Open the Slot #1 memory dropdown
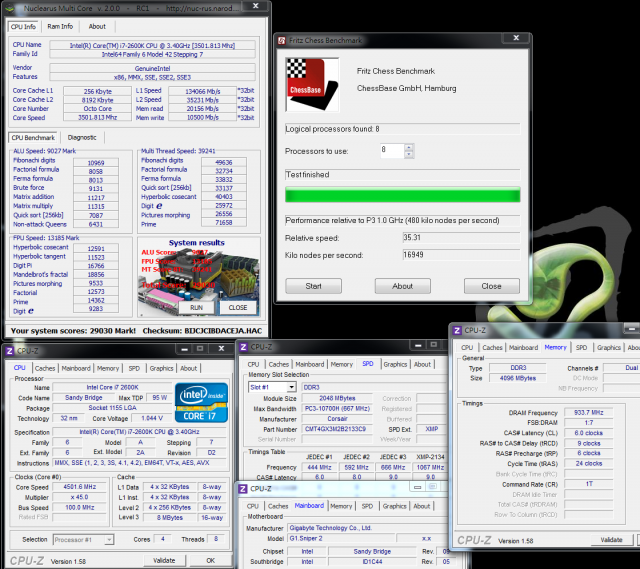 point(291,387)
